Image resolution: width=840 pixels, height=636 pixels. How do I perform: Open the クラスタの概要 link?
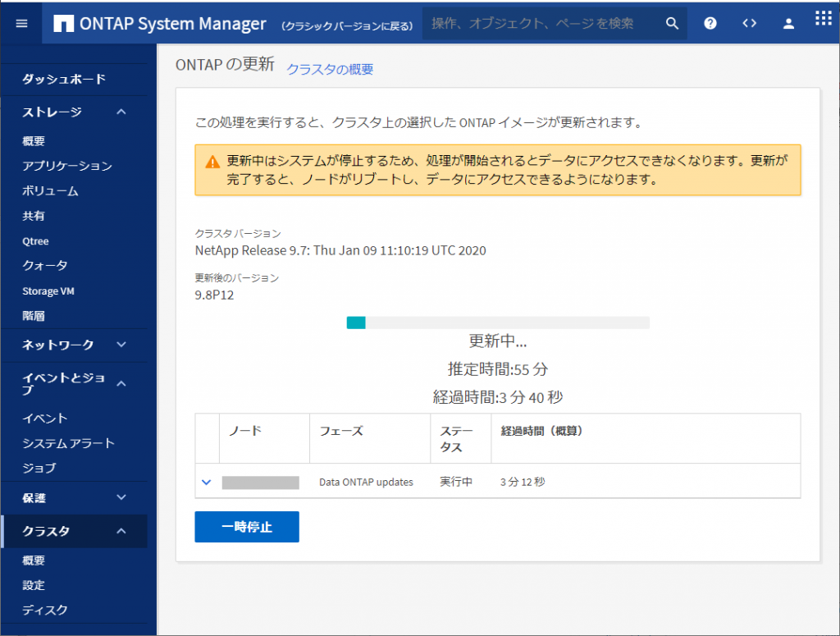330,69
